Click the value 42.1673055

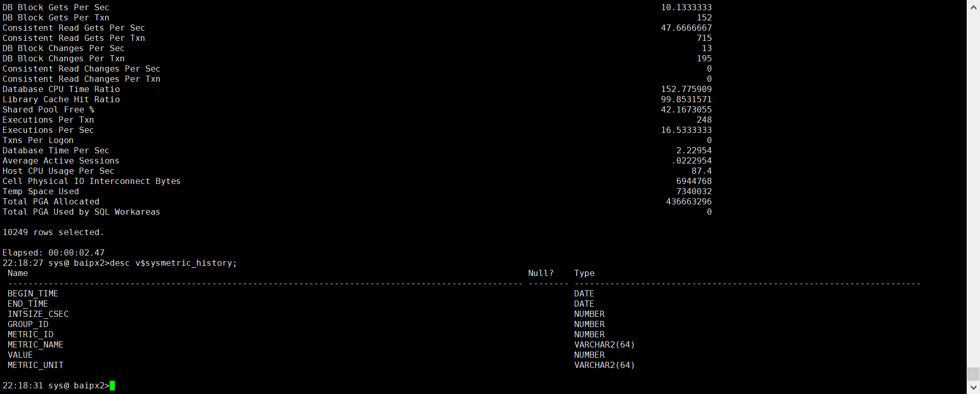tap(687, 110)
